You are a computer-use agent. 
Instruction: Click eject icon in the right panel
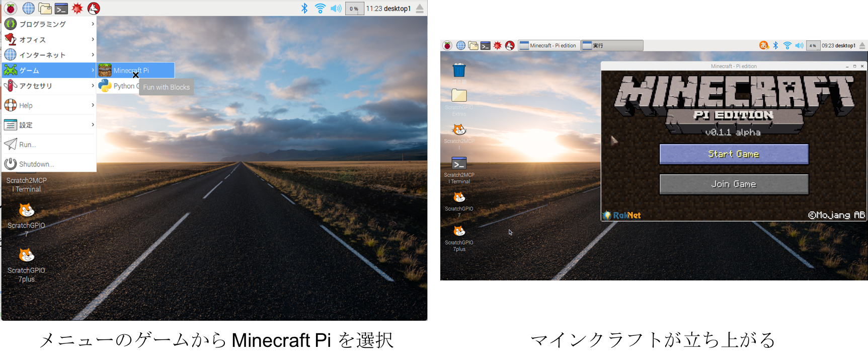point(862,45)
